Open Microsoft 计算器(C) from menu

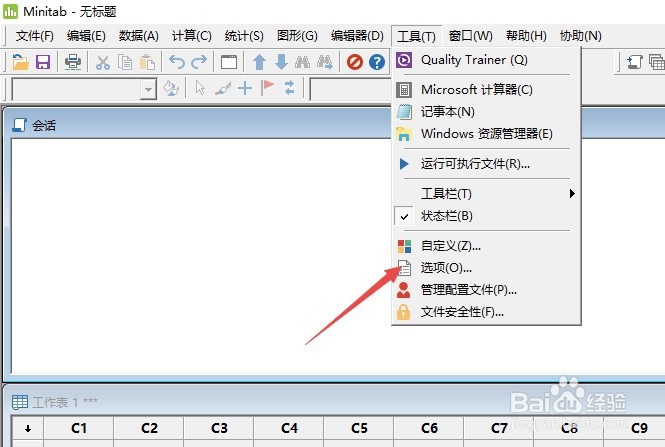point(486,89)
